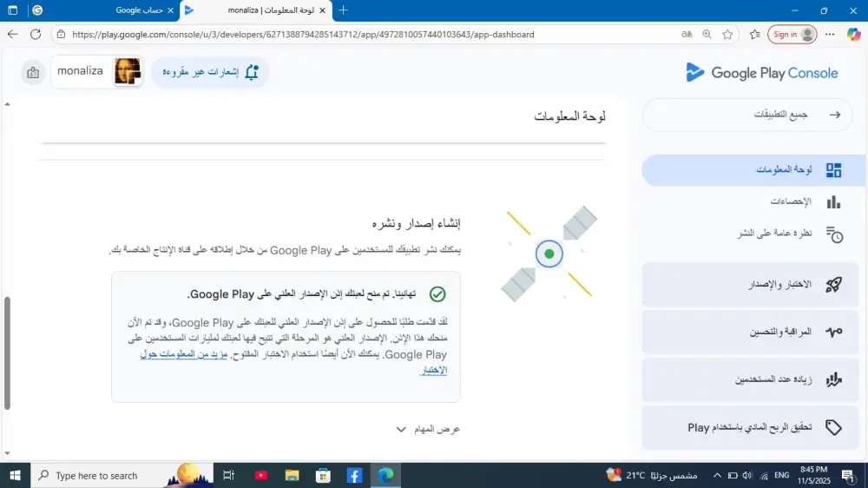This screenshot has height=488, width=868.
Task: Click the browser back arrow
Action: tap(13, 35)
